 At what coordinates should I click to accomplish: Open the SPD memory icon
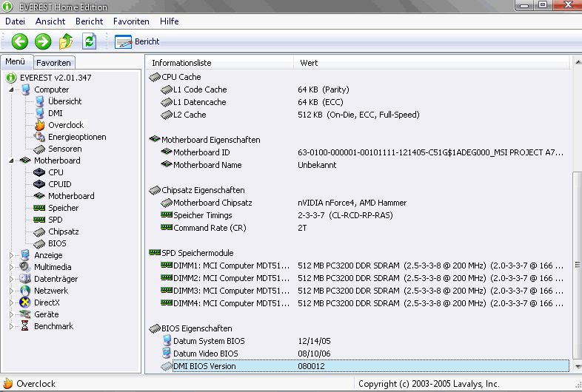[x=39, y=220]
